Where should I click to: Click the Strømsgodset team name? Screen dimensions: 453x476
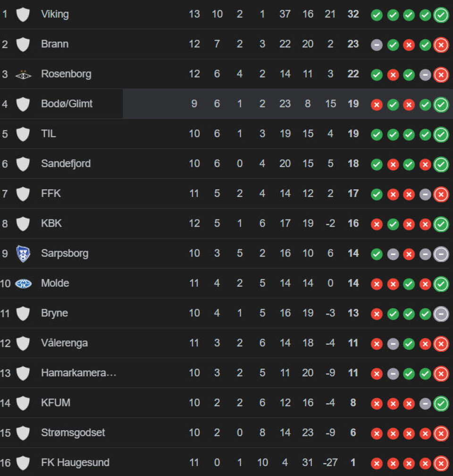point(73,433)
